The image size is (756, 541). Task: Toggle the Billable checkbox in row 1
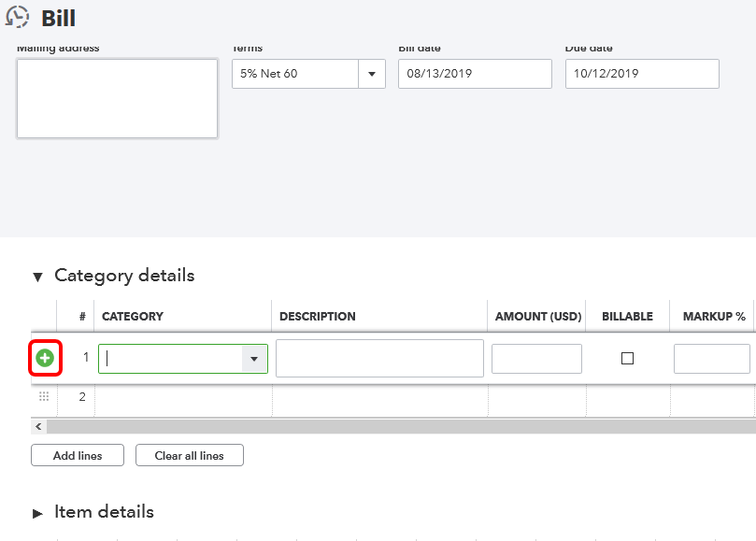(x=627, y=358)
